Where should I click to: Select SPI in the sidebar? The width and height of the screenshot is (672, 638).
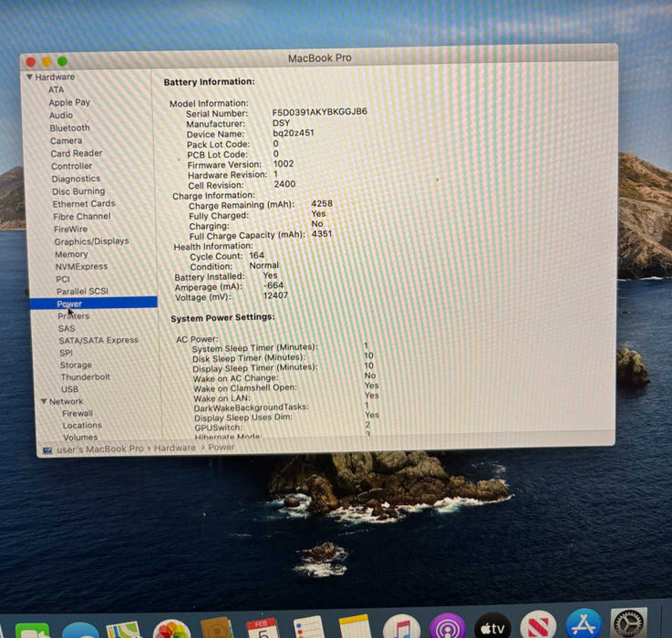click(67, 353)
